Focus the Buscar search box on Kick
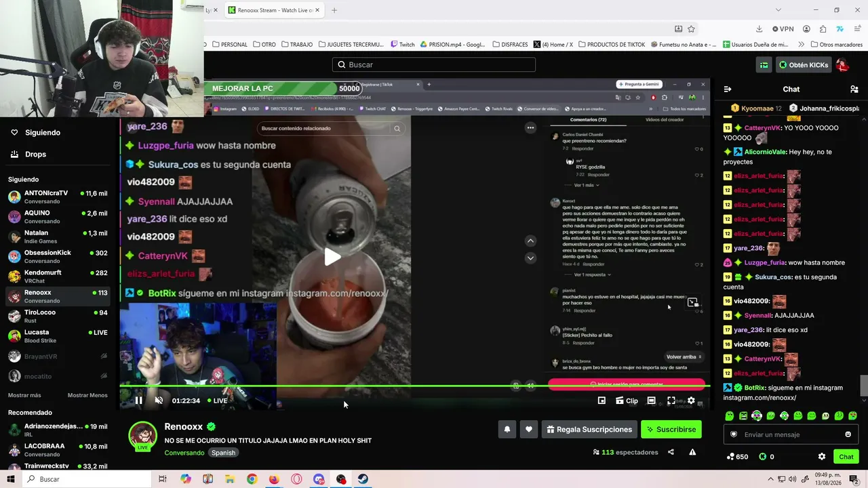Image resolution: width=868 pixels, height=488 pixels. [x=434, y=64]
